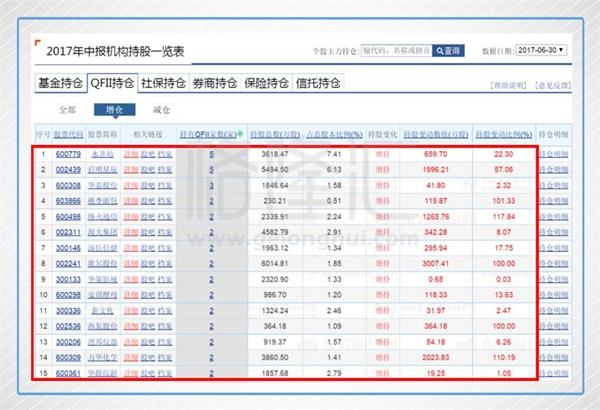Open 持仓明细 link for row 600498
600x410 pixels.
pyautogui.click(x=553, y=217)
